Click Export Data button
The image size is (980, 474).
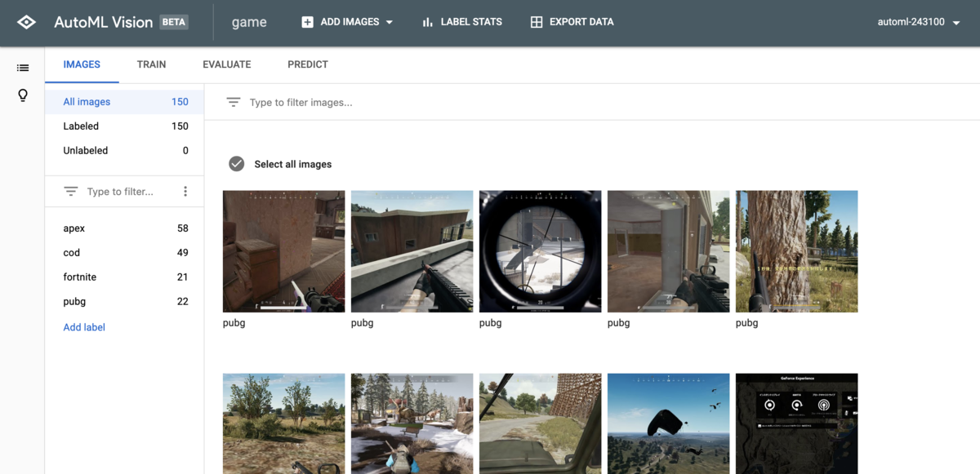(x=572, y=22)
